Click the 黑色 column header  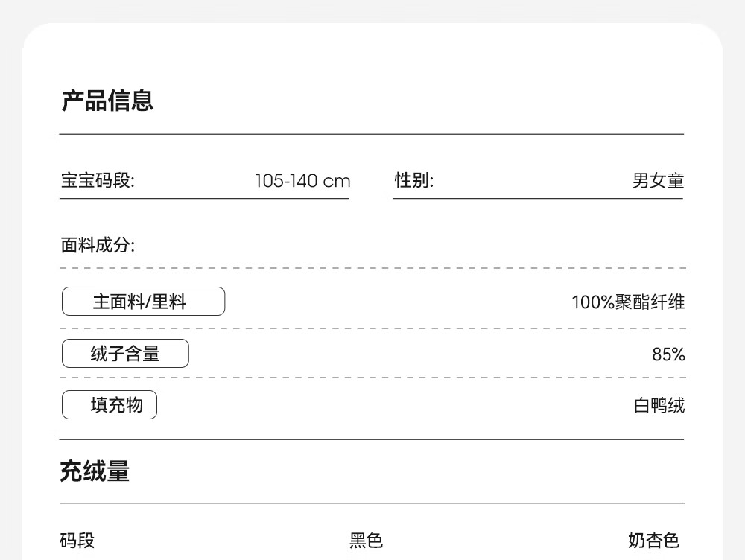coord(366,541)
